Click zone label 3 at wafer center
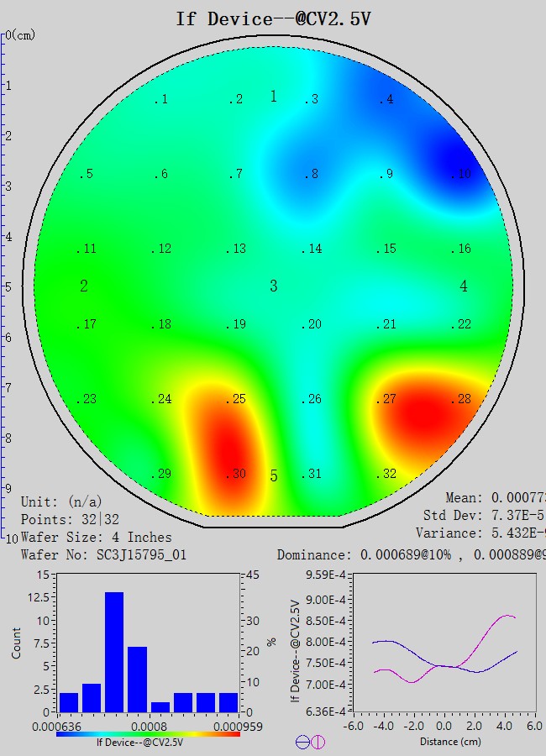The width and height of the screenshot is (546, 756). [273, 286]
